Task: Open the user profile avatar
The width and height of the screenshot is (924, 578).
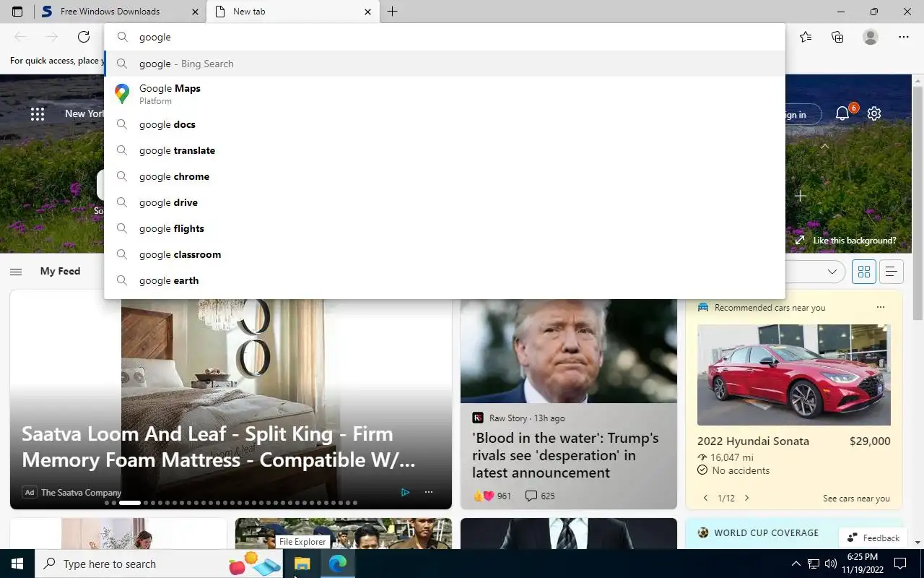Action: coord(871,37)
